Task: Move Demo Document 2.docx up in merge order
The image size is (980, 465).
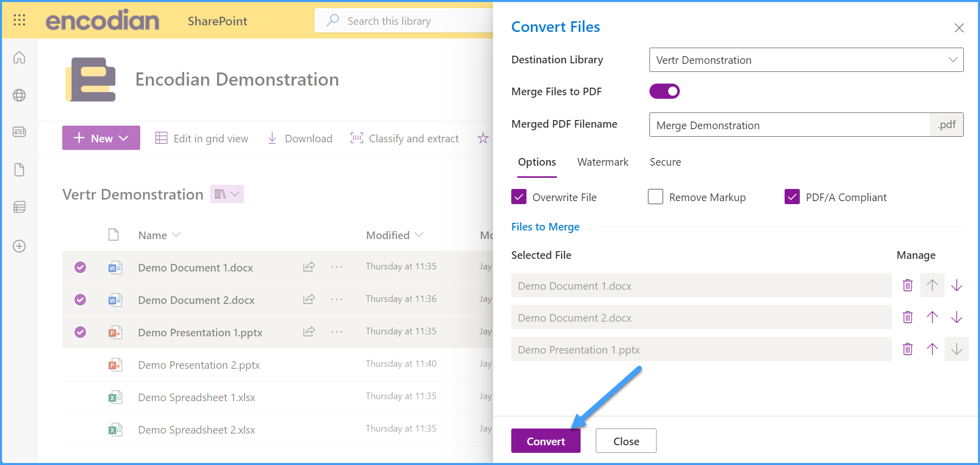Action: 932,317
